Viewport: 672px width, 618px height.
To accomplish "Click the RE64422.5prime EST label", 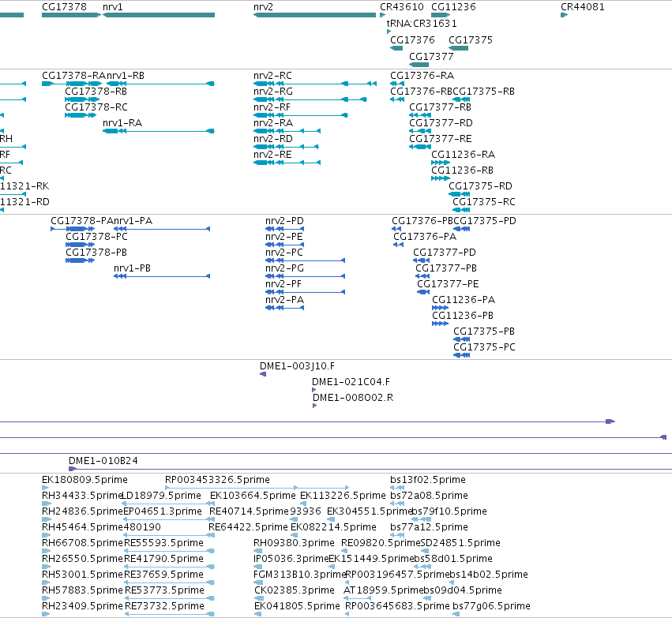I will pos(248,526).
